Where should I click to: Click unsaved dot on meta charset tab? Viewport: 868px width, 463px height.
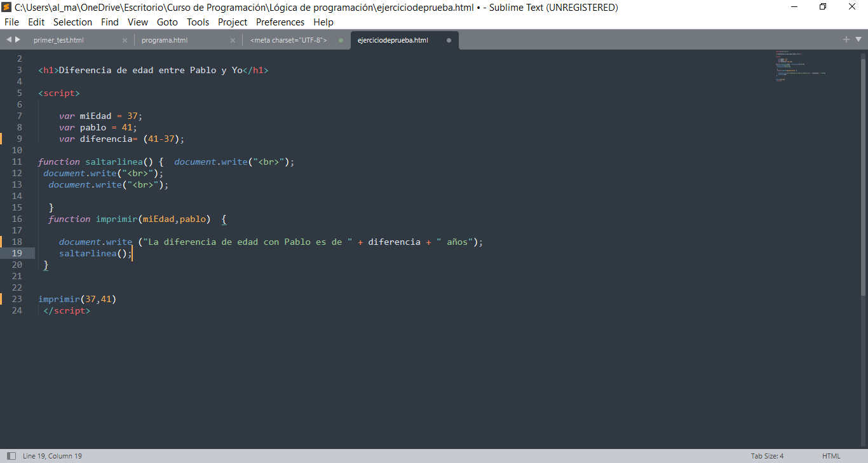[x=341, y=40]
